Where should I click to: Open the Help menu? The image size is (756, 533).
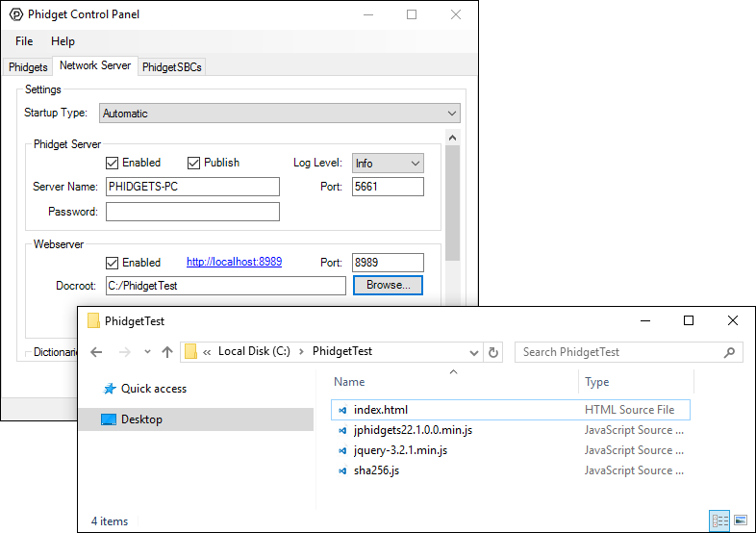tap(63, 41)
